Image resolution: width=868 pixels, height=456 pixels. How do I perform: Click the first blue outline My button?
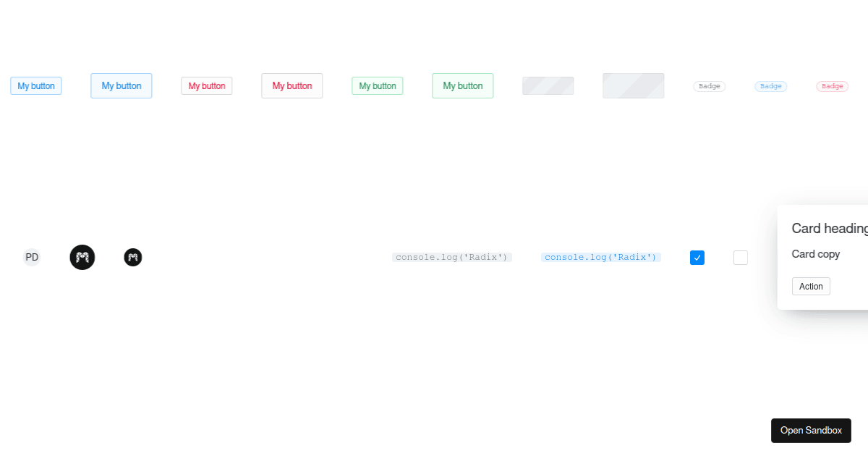point(36,85)
